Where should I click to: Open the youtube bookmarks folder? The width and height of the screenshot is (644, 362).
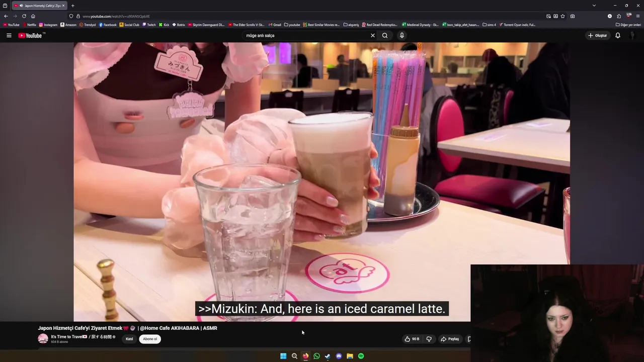[292, 25]
